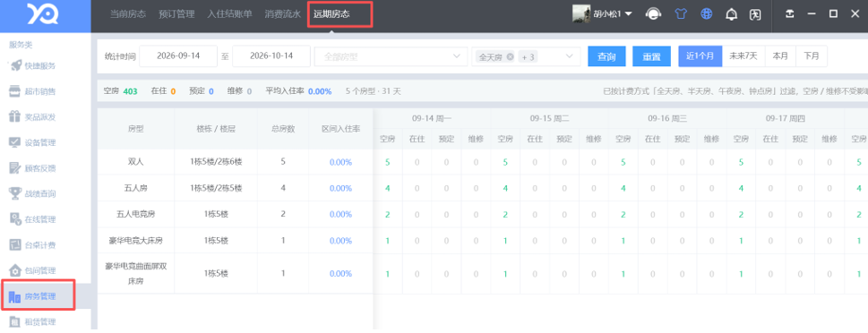This screenshot has height=333, width=868.
Task: Open notifications bell icon
Action: coord(731,14)
